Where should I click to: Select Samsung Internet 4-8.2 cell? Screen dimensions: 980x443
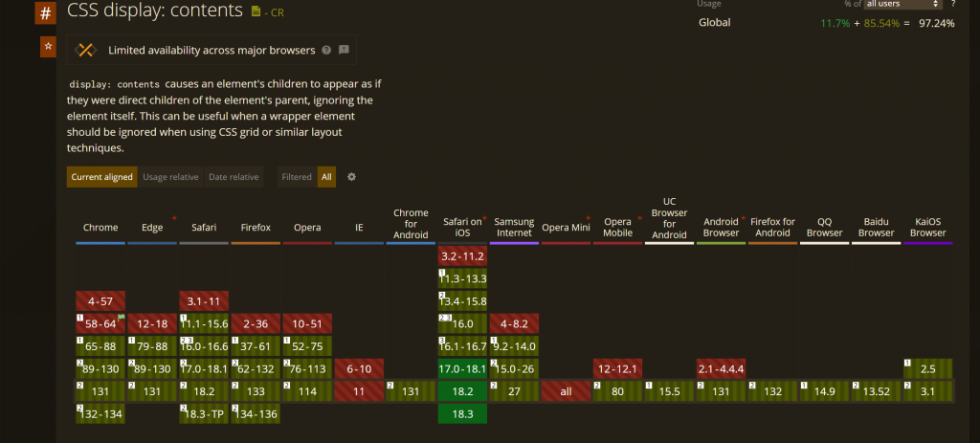pos(514,323)
